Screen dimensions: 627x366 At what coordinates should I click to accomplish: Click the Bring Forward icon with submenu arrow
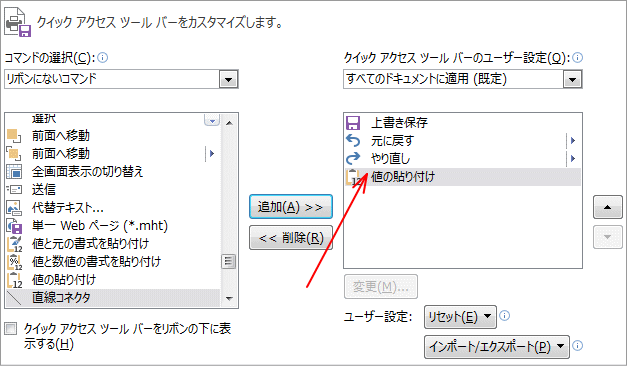click(14, 154)
